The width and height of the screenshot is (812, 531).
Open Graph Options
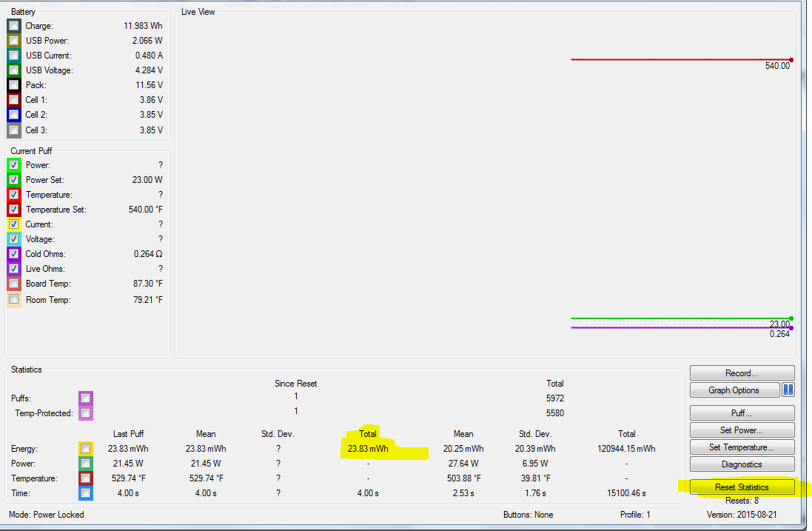pyautogui.click(x=734, y=390)
